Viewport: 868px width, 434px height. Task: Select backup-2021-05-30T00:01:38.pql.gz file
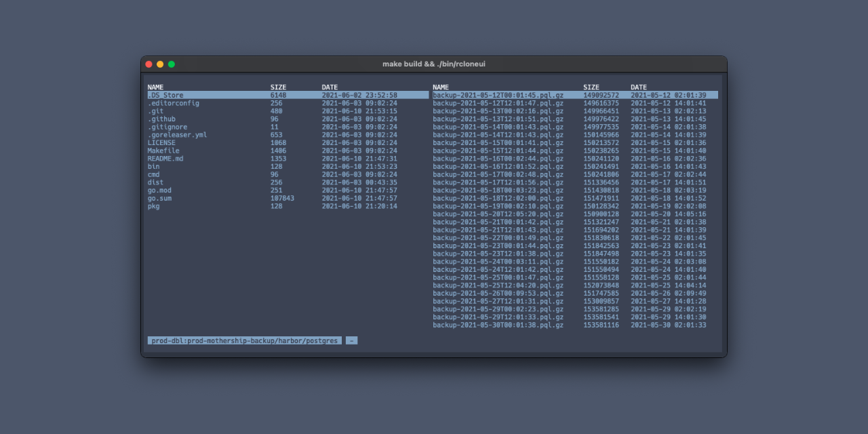(498, 325)
